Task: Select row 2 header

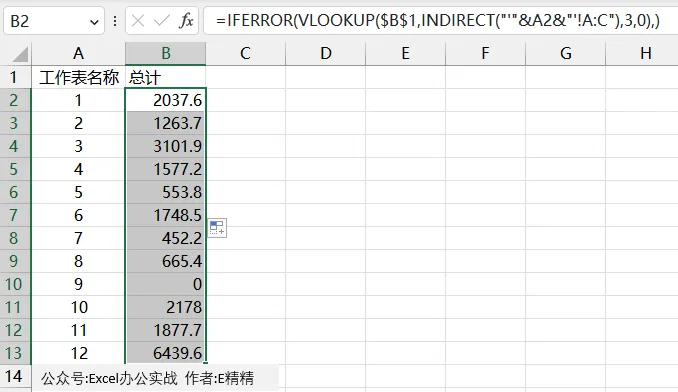Action: (x=15, y=100)
